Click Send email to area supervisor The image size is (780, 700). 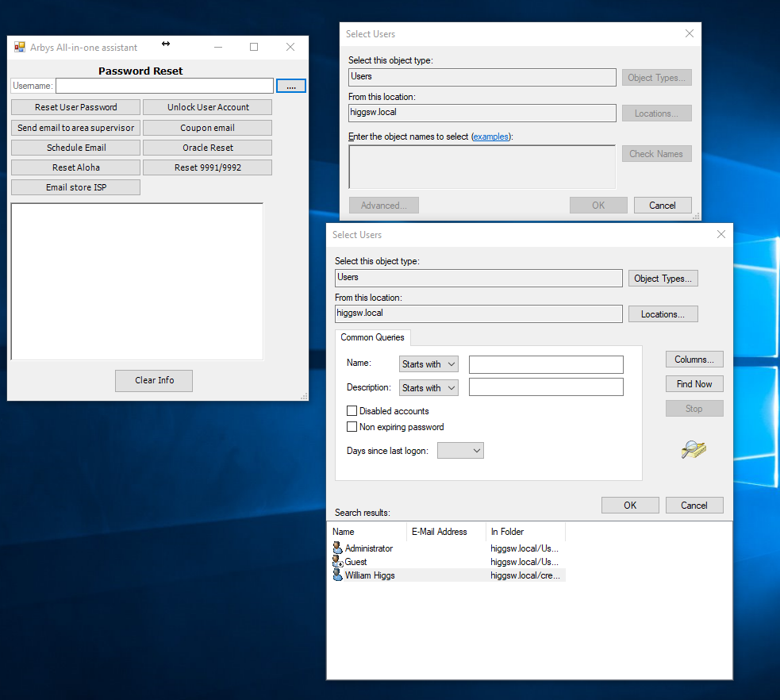tap(75, 127)
